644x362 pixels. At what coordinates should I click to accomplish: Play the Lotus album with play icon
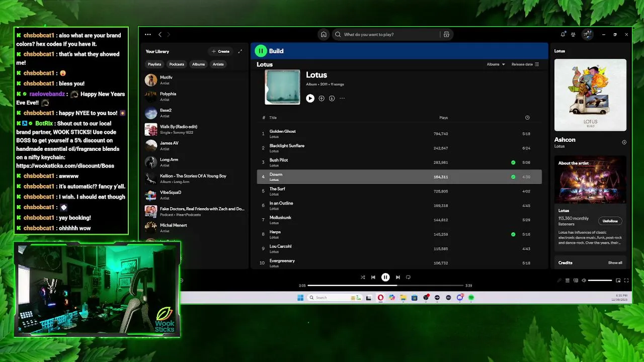point(310,99)
